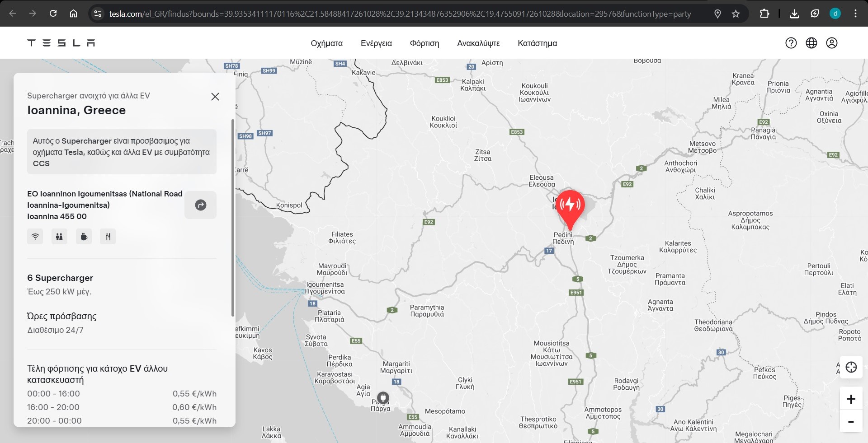Select the charger marker near Πάργα

pyautogui.click(x=383, y=397)
